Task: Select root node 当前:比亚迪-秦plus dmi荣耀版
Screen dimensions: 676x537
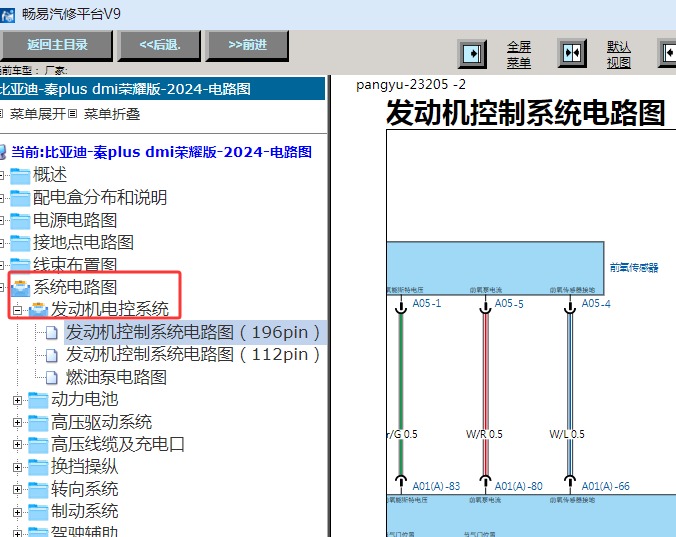Action: 161,152
